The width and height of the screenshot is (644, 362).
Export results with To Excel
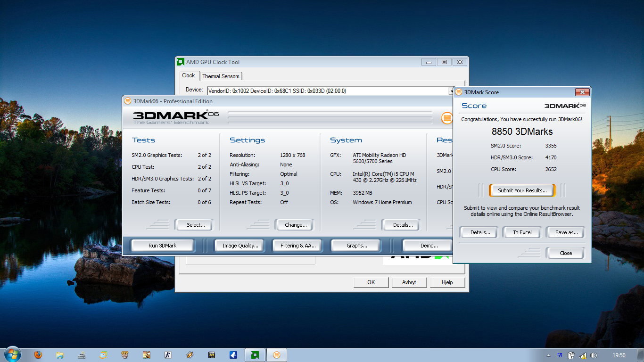click(522, 232)
